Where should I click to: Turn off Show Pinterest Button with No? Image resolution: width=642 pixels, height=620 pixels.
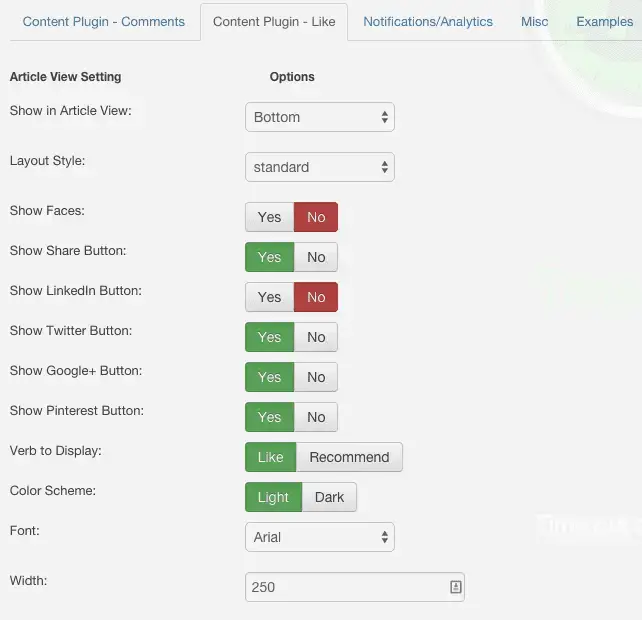pos(316,417)
